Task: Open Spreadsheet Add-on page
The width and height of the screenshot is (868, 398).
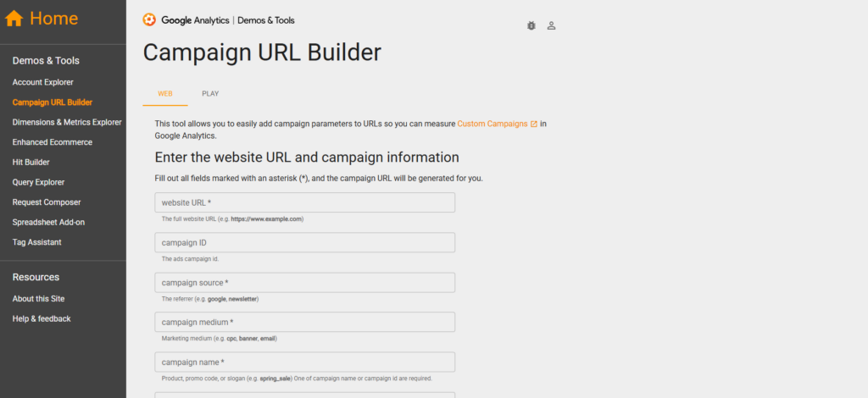Action: click(x=48, y=222)
